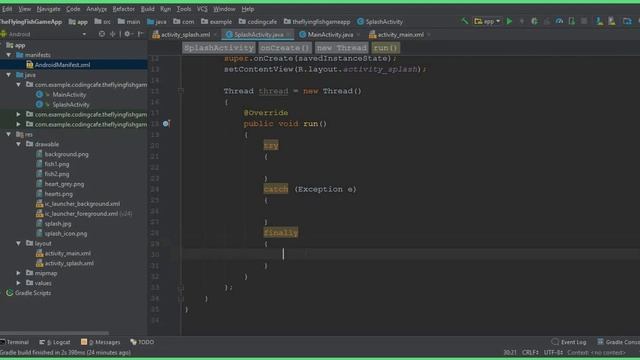The height and width of the screenshot is (360, 640).
Task: Open the Event Log
Action: pyautogui.click(x=569, y=342)
